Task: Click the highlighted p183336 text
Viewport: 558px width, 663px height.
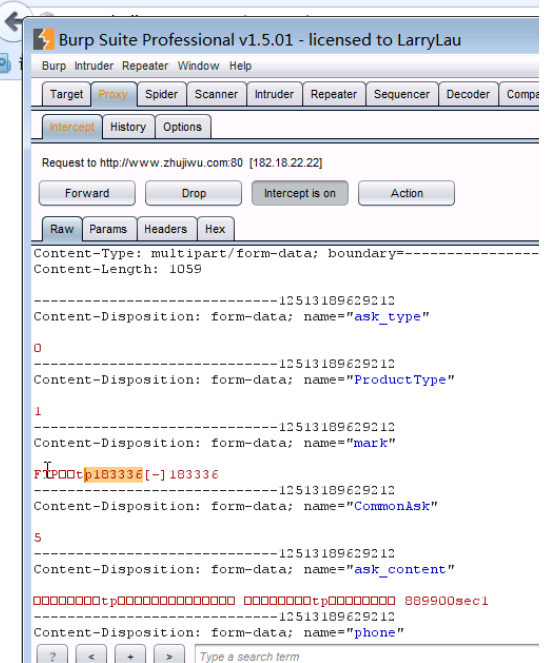Action: click(113, 474)
